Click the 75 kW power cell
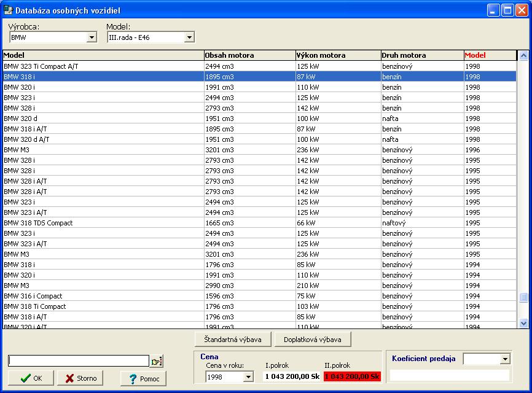This screenshot has width=532, height=393. coord(338,296)
